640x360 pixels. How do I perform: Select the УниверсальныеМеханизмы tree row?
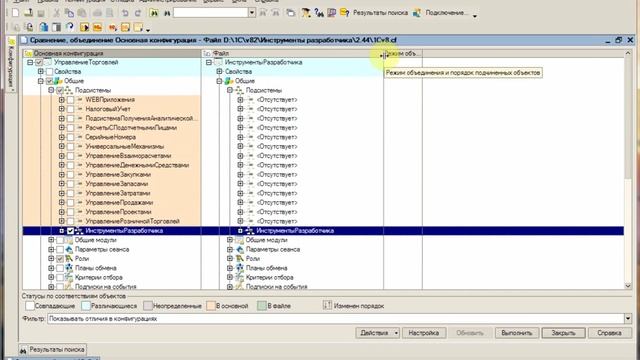pyautogui.click(x=124, y=147)
